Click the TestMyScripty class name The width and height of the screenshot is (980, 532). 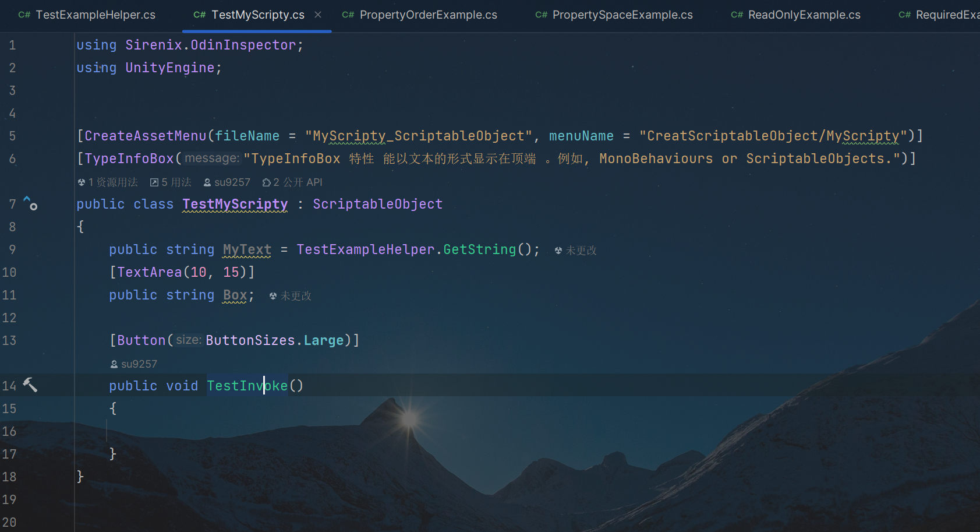235,204
